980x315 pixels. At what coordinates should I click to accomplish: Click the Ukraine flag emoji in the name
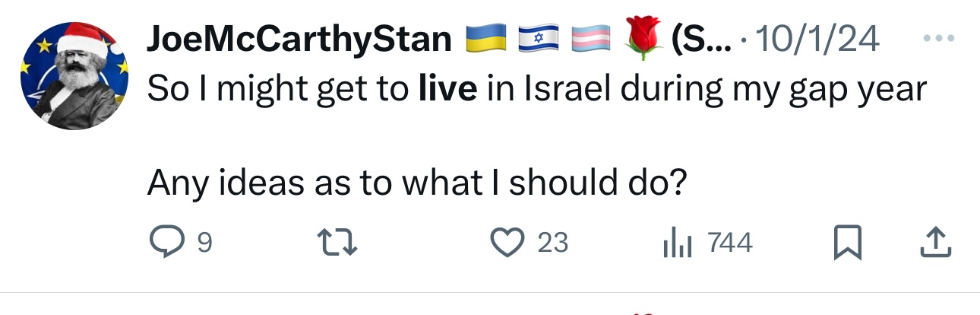tap(485, 40)
